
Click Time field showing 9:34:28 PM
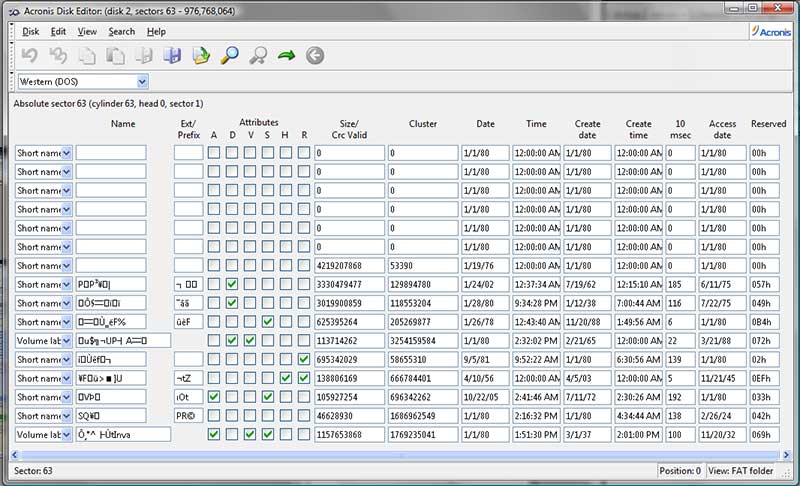[x=536, y=303]
